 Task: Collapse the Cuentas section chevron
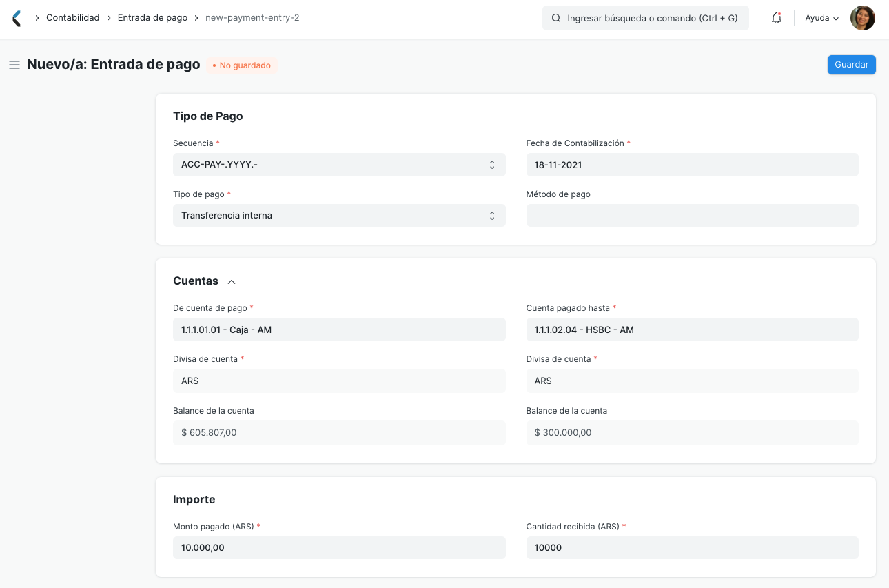pyautogui.click(x=232, y=282)
